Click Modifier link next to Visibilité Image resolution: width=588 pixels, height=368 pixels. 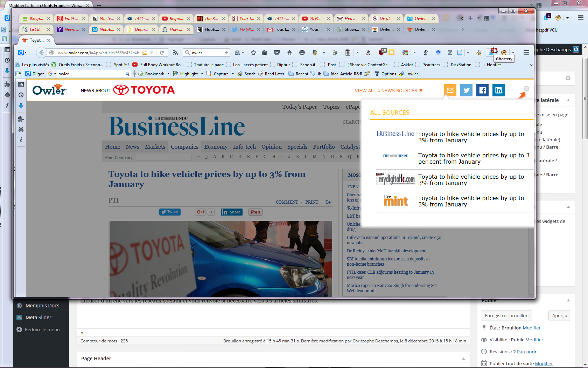[534, 340]
